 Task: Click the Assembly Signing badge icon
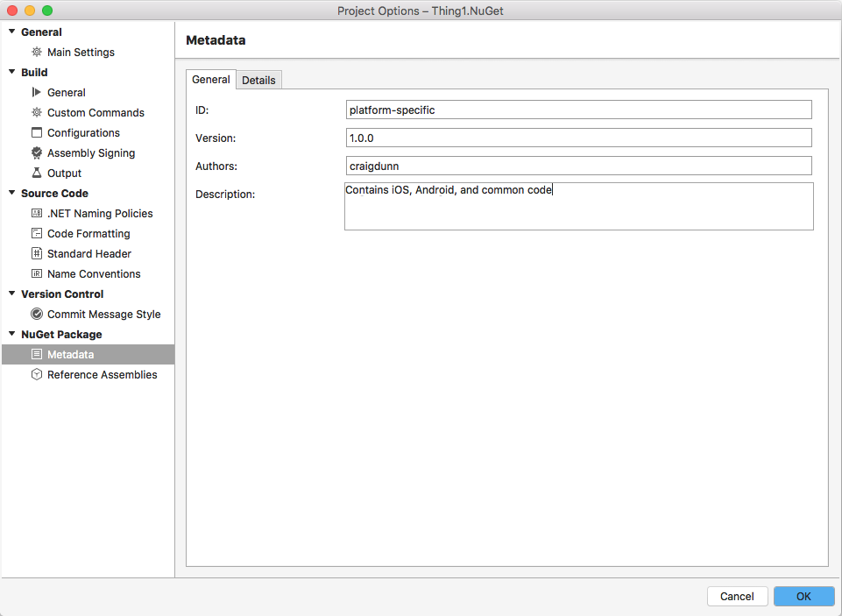[x=37, y=153]
